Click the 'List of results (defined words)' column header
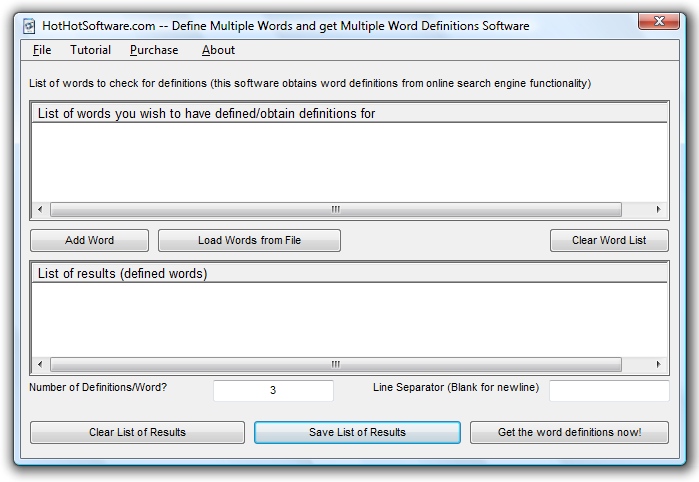The height and width of the screenshot is (482, 699). click(x=350, y=273)
